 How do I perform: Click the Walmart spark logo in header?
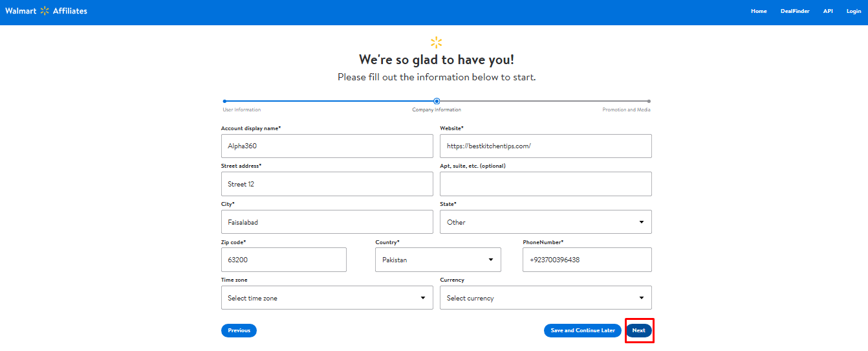tap(45, 11)
